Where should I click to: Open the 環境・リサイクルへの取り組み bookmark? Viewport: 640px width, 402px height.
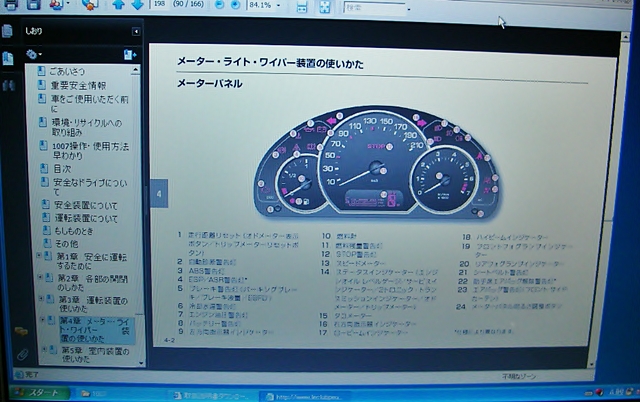(x=87, y=127)
